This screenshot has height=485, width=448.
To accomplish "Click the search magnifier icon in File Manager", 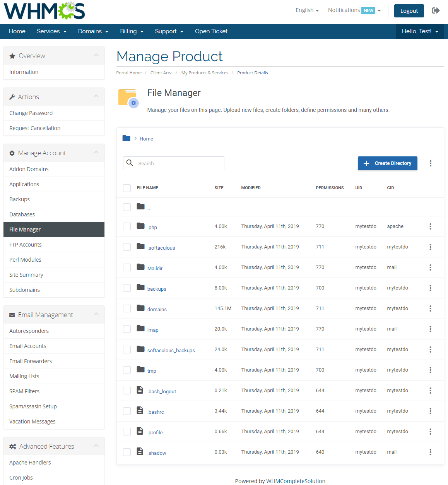I will pos(130,163).
